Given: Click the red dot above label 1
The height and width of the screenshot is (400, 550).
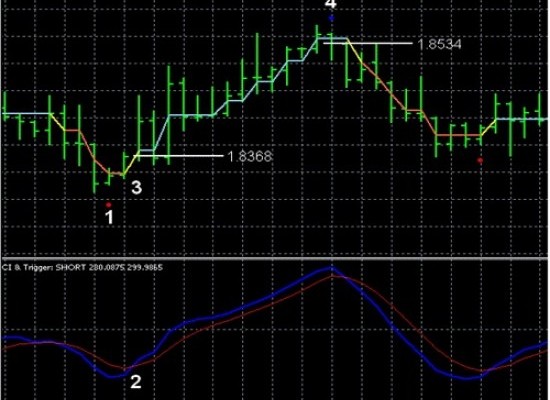Looking at the screenshot, I should [109, 205].
